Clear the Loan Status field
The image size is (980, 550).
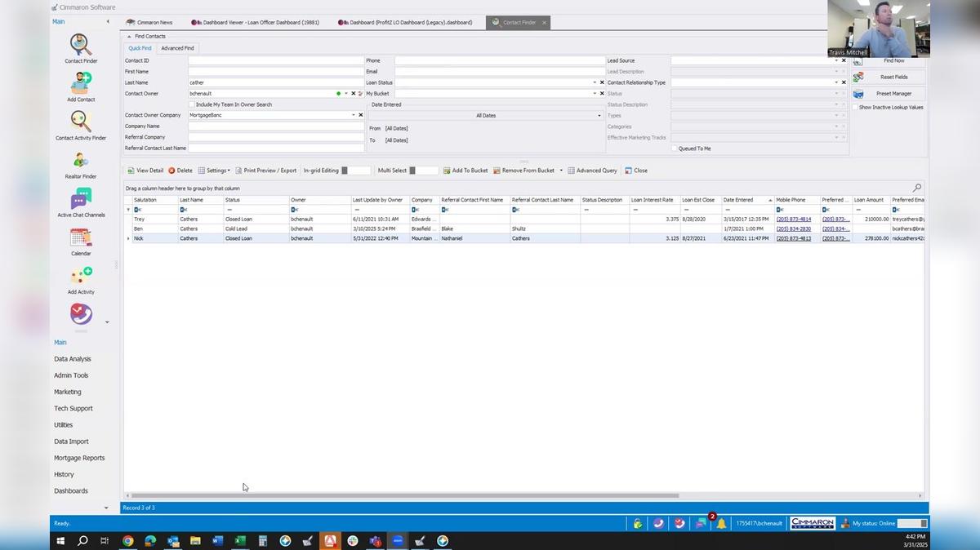[602, 82]
